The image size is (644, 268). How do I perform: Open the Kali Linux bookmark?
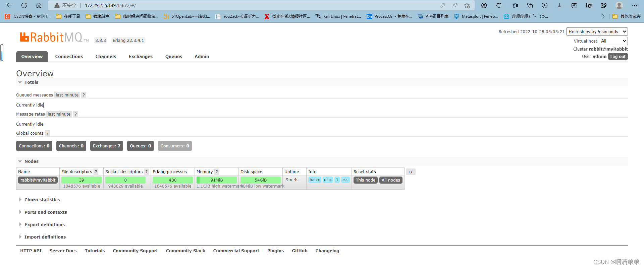point(338,16)
